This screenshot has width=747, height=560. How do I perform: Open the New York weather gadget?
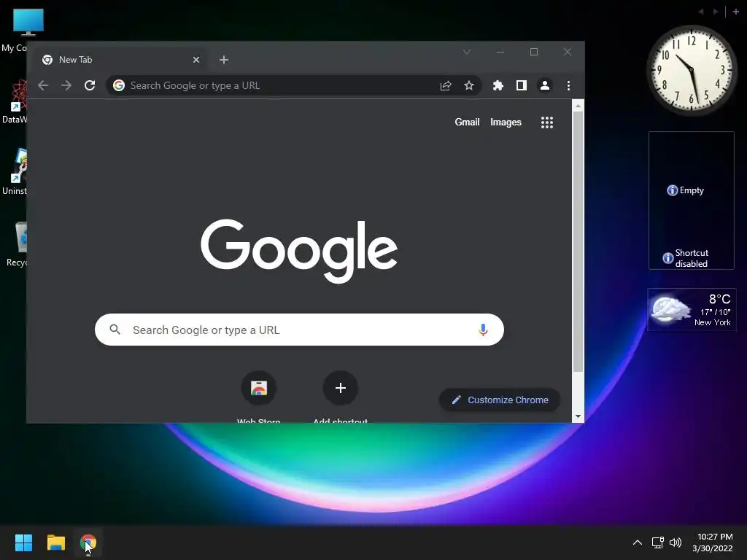[x=692, y=309]
